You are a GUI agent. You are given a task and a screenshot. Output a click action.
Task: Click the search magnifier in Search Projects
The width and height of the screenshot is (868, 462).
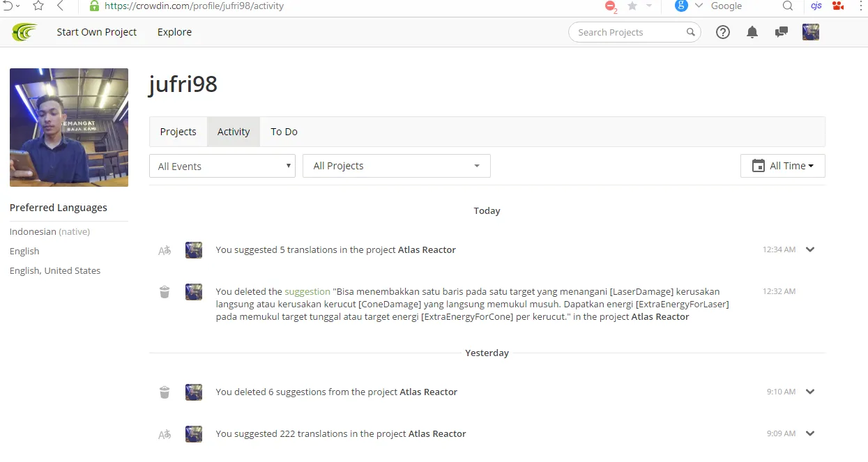pos(690,32)
